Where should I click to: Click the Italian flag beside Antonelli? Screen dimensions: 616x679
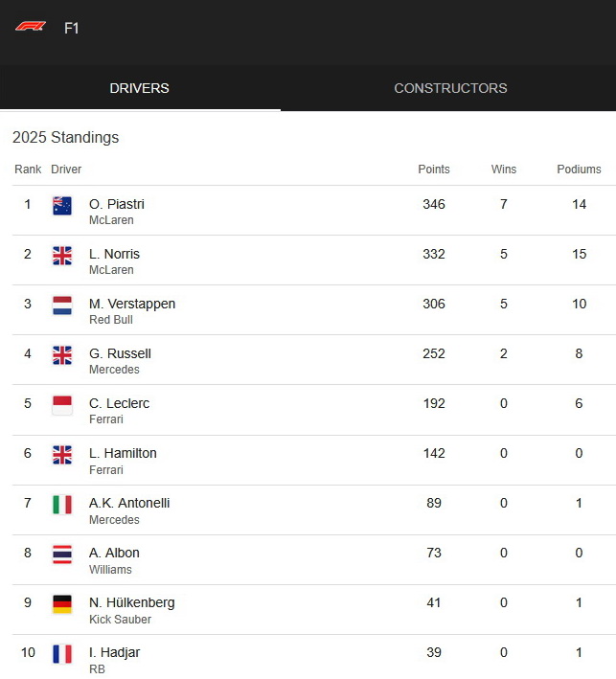coord(62,504)
